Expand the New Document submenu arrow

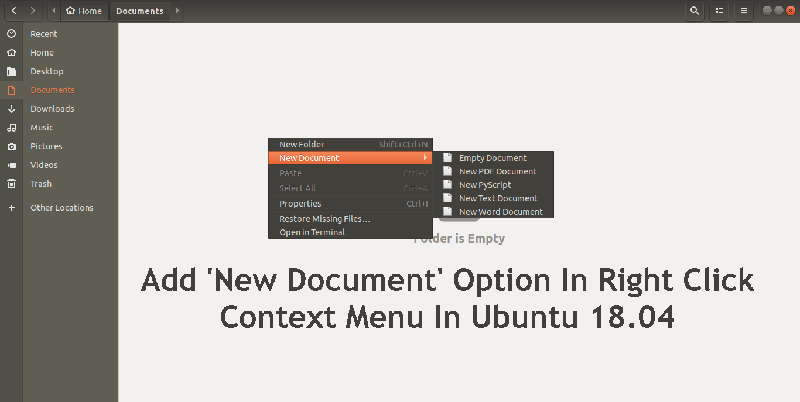(425, 158)
